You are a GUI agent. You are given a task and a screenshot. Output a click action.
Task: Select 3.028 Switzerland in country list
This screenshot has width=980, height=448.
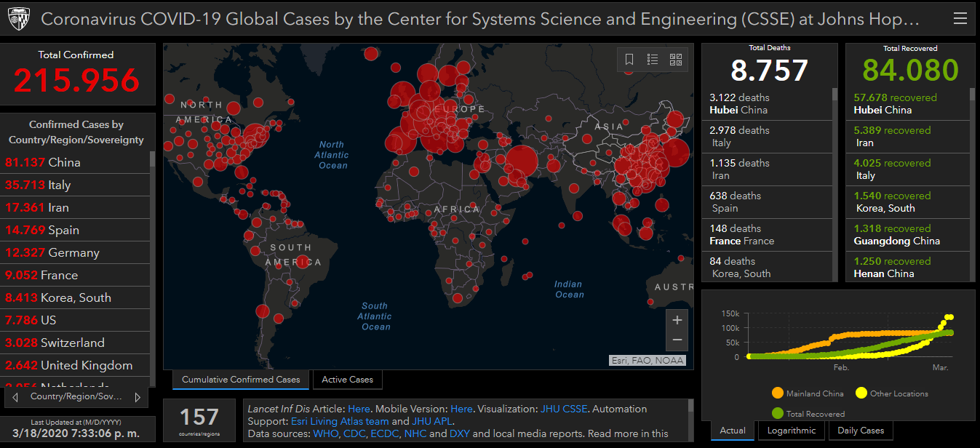pyautogui.click(x=76, y=343)
